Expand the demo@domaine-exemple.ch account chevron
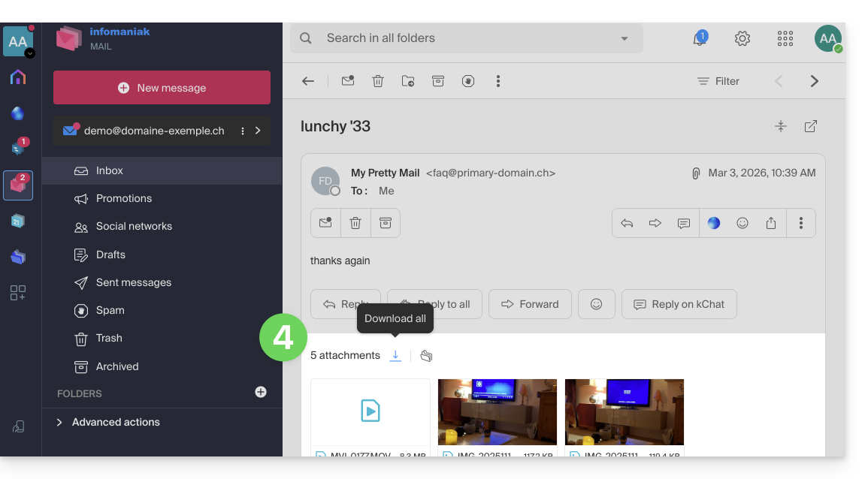 click(258, 131)
